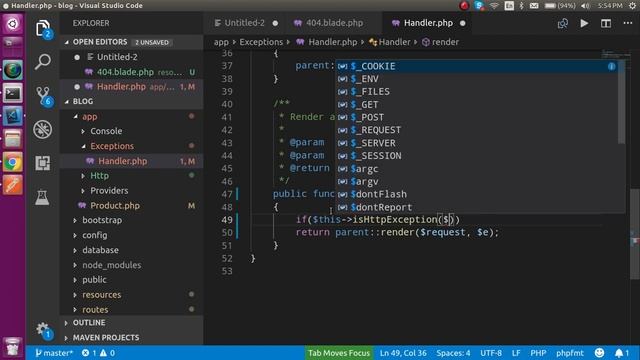The height and width of the screenshot is (360, 640).
Task: Open the Ubuntu dash home icon
Action: [x=13, y=24]
